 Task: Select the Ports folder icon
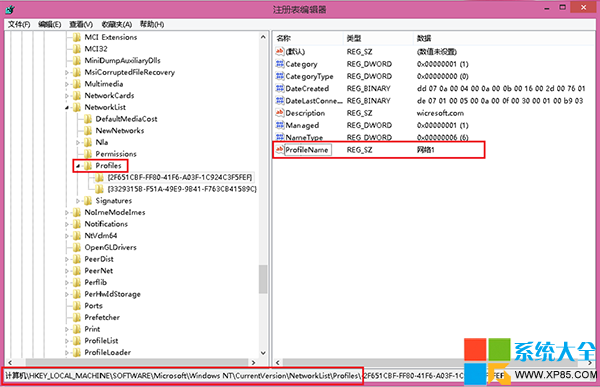click(x=77, y=305)
